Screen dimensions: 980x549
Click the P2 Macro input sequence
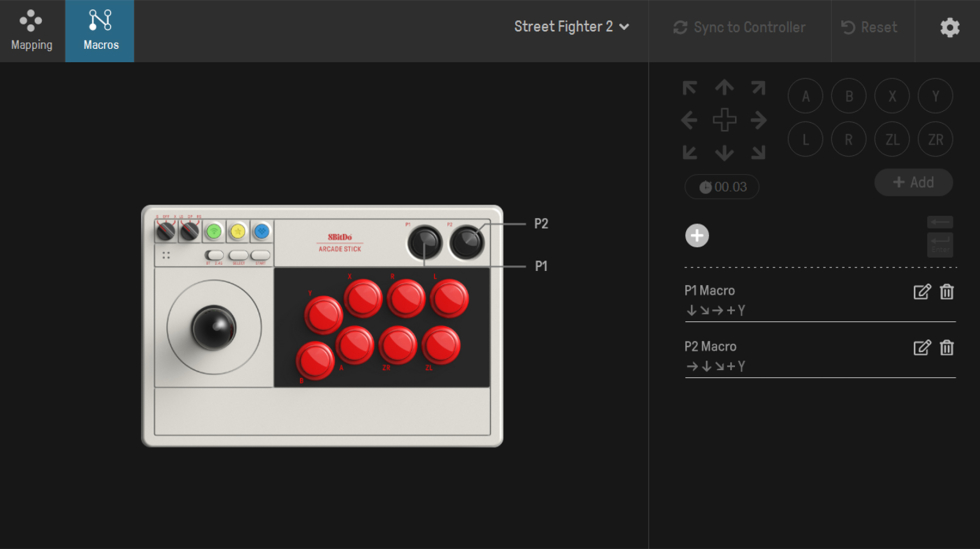point(716,366)
